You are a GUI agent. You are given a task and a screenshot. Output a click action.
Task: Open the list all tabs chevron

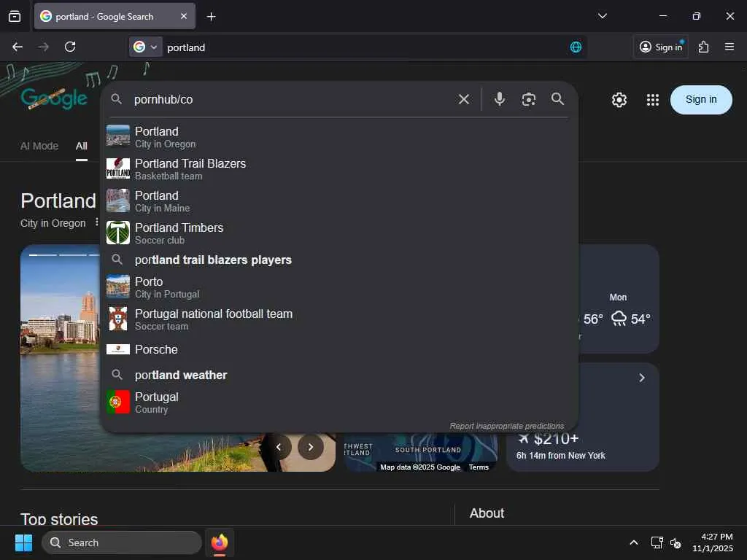point(602,16)
